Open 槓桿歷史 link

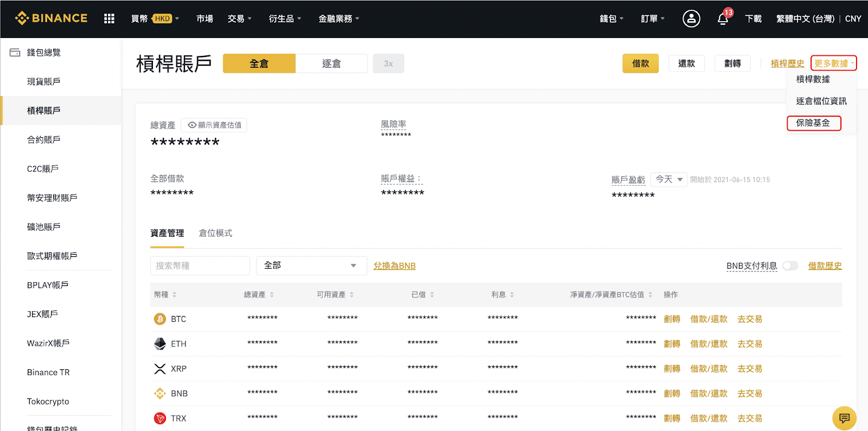(787, 64)
